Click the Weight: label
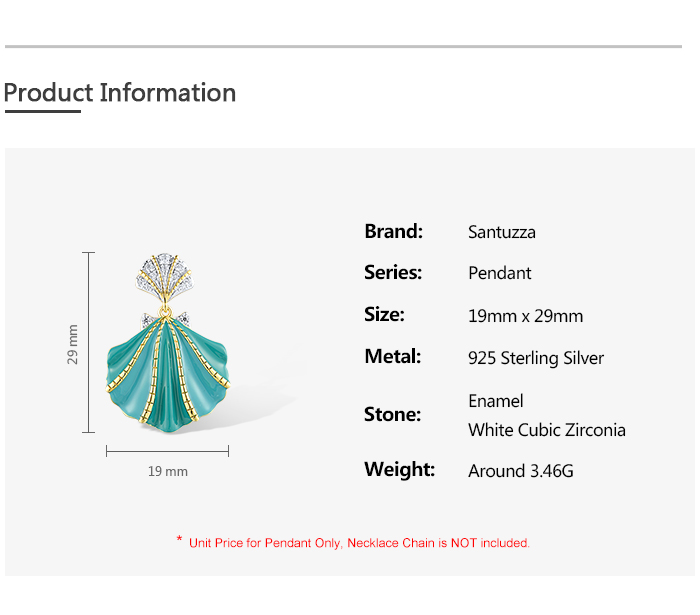Viewport: 700px width, 615px height. (399, 469)
